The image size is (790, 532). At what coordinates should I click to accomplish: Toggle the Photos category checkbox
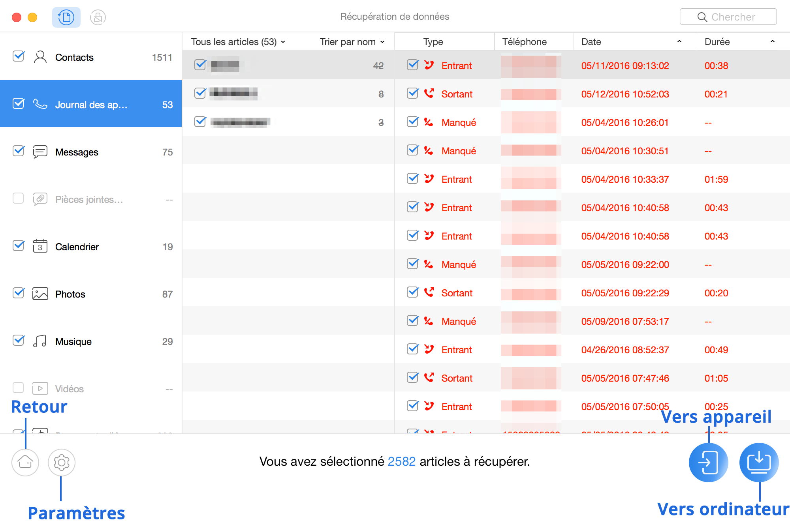(18, 293)
